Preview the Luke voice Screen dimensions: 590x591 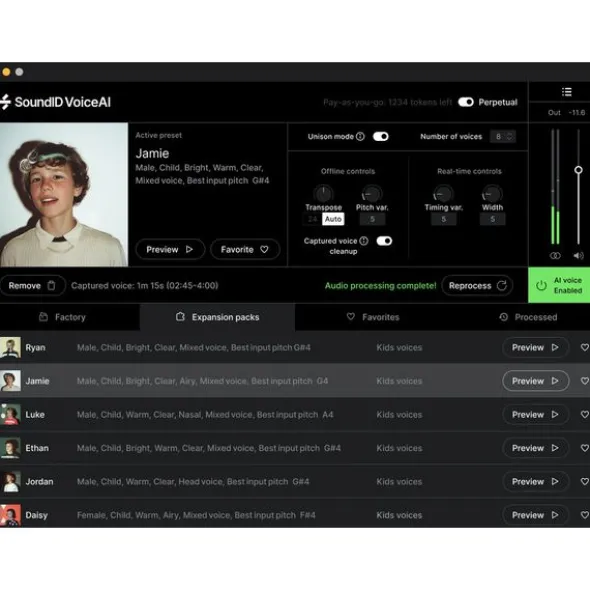pos(535,415)
